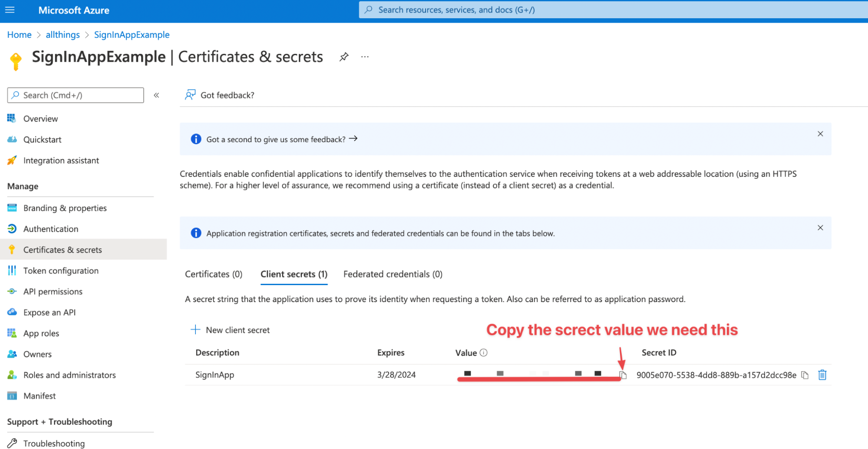The width and height of the screenshot is (868, 449).
Task: Open the Azure portal hamburger menu
Action: [x=10, y=10]
